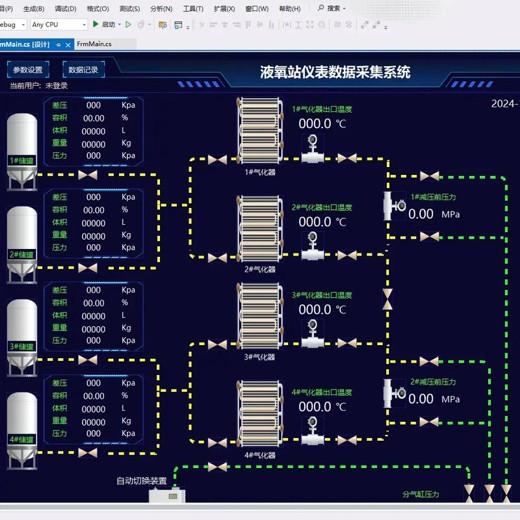
Task: Open the 窗口(W) menu
Action: [257, 9]
